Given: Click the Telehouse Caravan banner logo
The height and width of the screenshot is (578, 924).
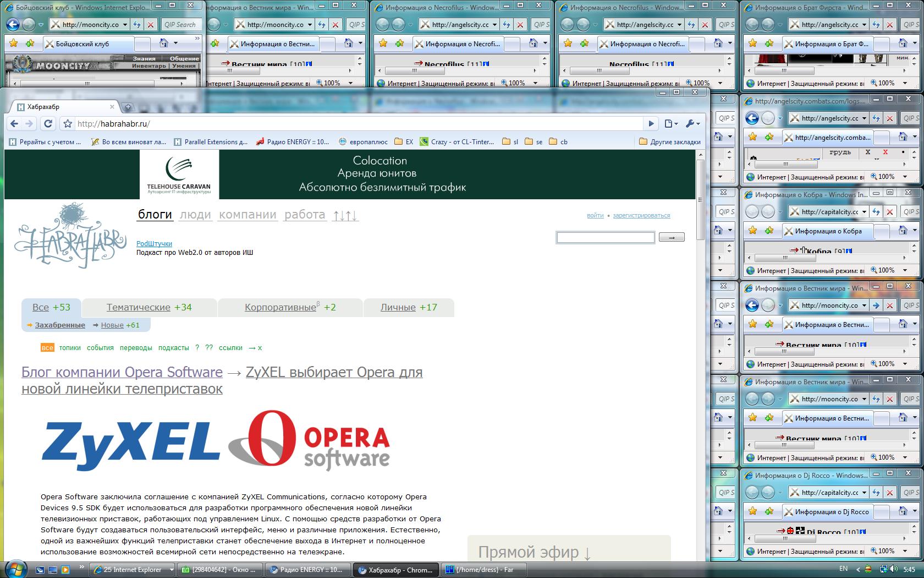Looking at the screenshot, I should click(179, 175).
